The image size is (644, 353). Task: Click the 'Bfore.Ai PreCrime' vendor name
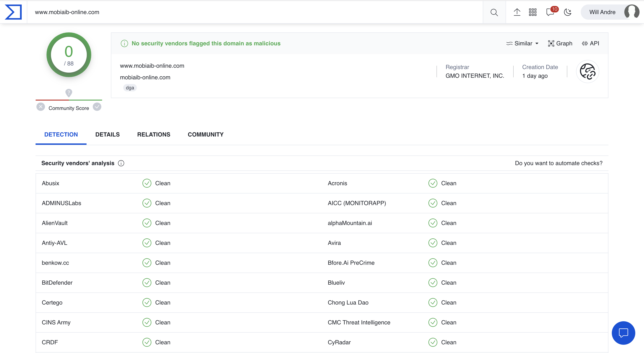351,263
